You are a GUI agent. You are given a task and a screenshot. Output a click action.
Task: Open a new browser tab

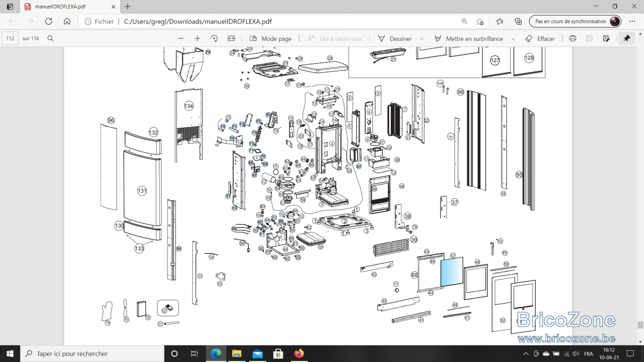tap(127, 6)
